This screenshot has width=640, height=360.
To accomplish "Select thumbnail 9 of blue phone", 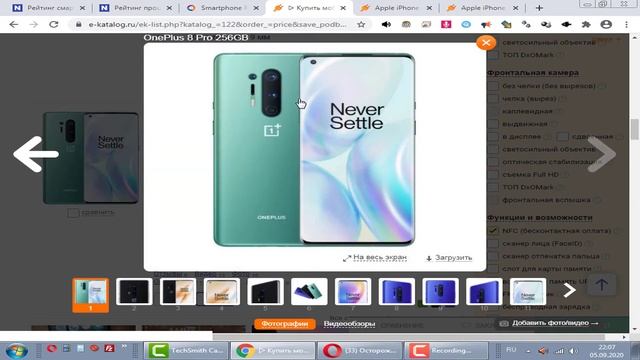I will click(440, 291).
